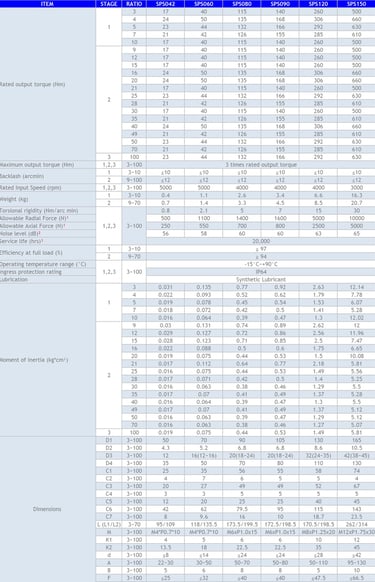This screenshot has height=582, width=375.
Task: Click the 'L (L1/L2)' dimension row label
Action: pyautogui.click(x=109, y=524)
